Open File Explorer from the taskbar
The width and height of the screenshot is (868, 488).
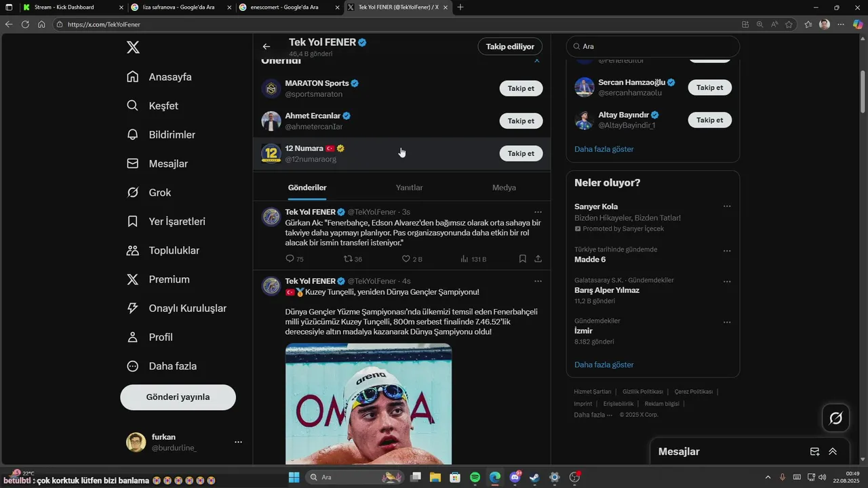click(x=435, y=478)
